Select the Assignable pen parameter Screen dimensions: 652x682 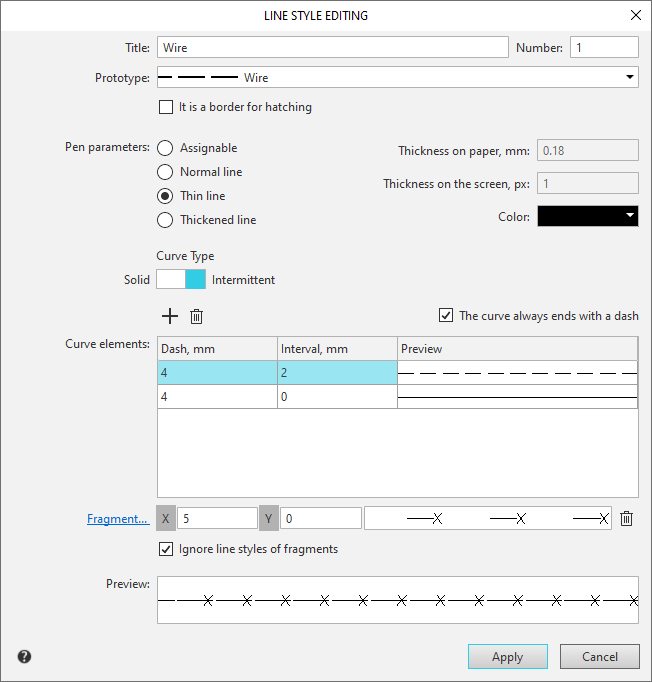tap(165, 148)
